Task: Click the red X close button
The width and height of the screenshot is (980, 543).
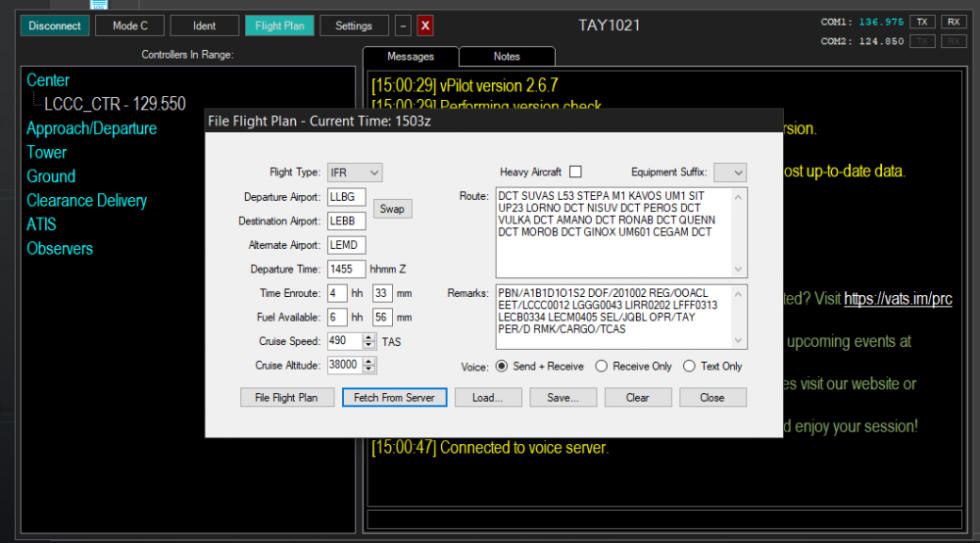Action: click(x=425, y=26)
